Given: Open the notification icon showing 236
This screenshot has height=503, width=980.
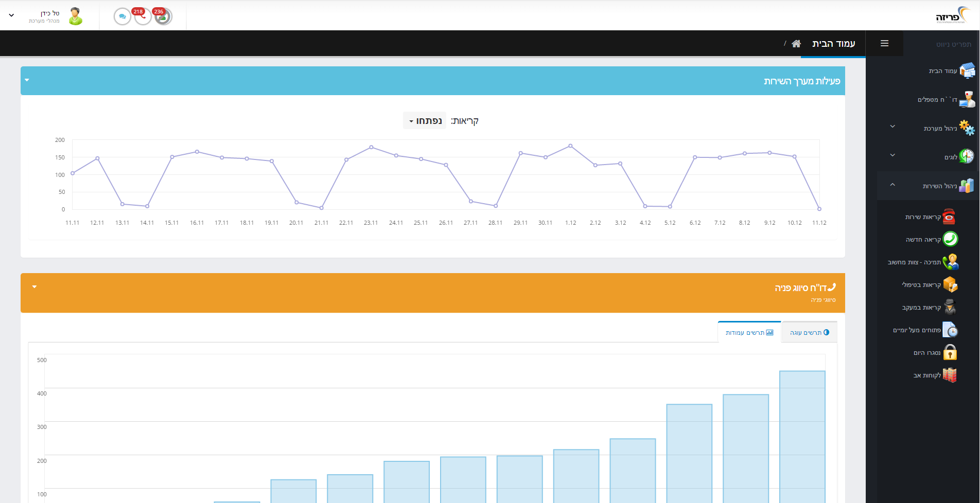Looking at the screenshot, I should (x=163, y=16).
